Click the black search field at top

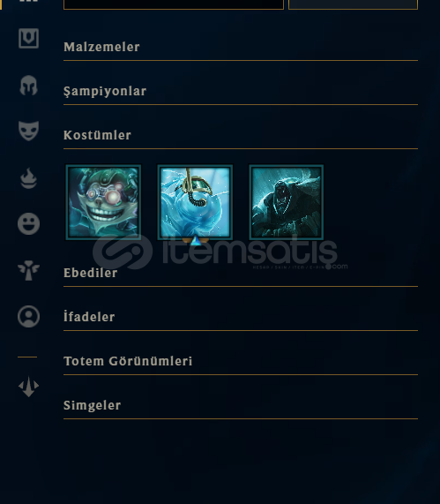[174, 4]
